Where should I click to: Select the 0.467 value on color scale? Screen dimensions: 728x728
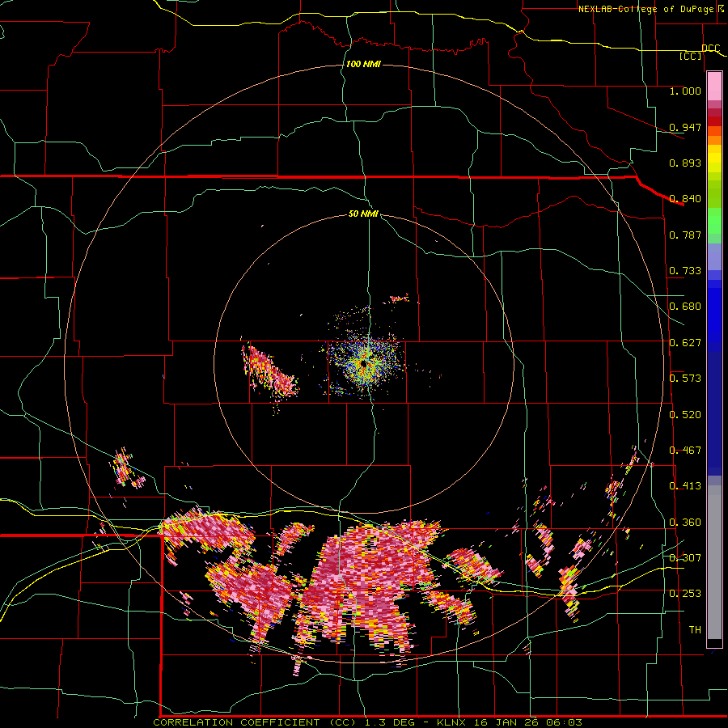[685, 451]
